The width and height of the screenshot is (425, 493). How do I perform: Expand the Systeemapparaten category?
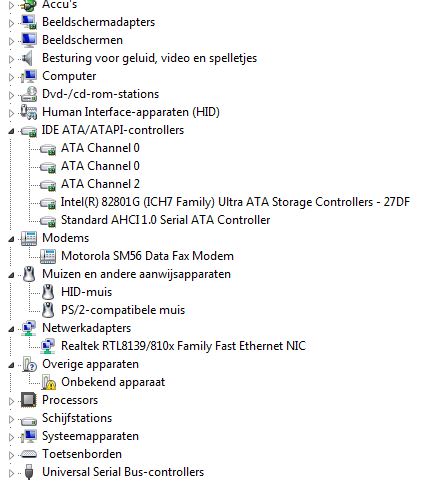click(x=11, y=437)
